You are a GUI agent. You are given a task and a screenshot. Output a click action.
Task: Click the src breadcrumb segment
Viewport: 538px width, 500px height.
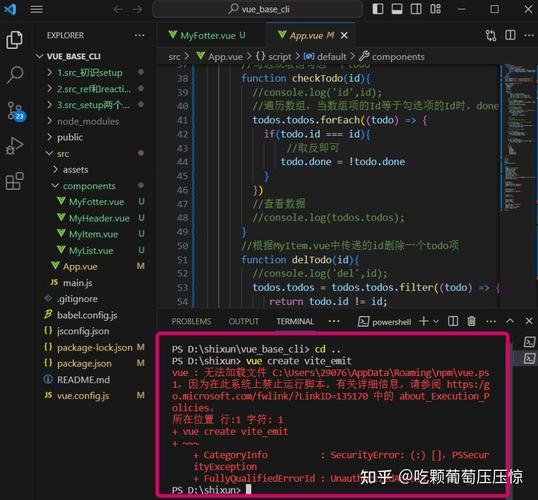pyautogui.click(x=174, y=57)
